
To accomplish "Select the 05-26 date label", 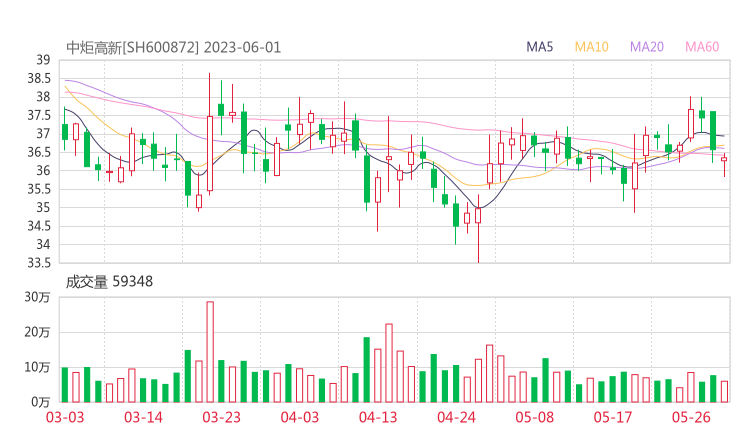I will tap(691, 417).
